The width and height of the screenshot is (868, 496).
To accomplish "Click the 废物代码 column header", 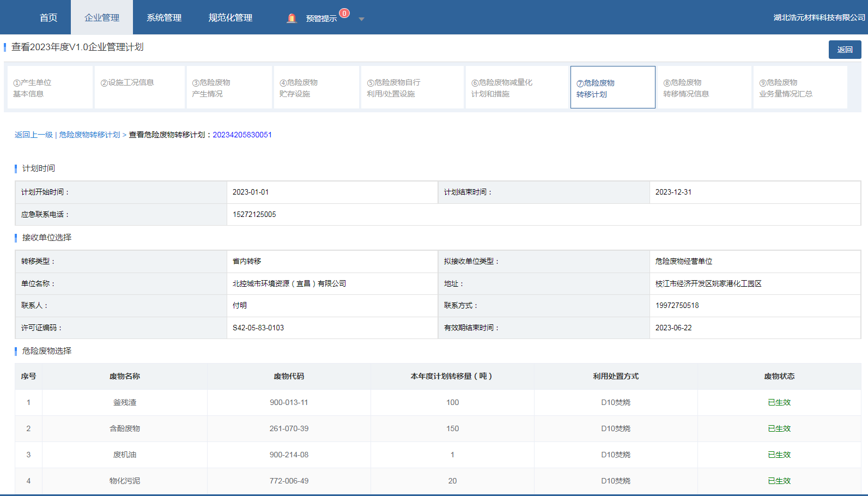I will point(289,377).
